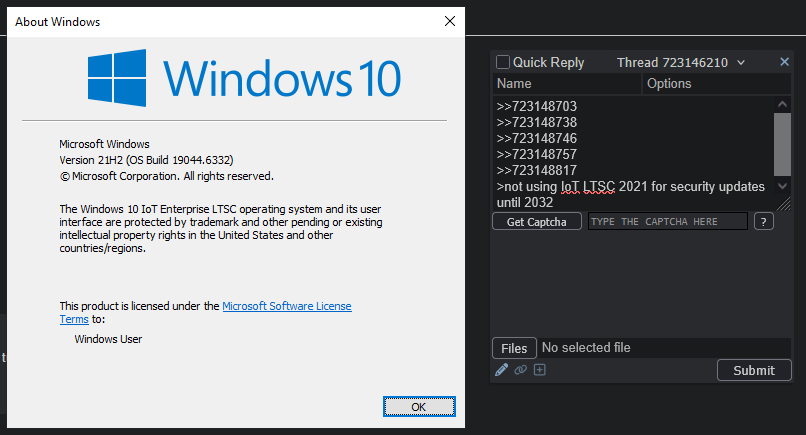Viewport: 806px width, 435px height.
Task: Tick the Quick Reply checkbox
Action: [x=503, y=62]
